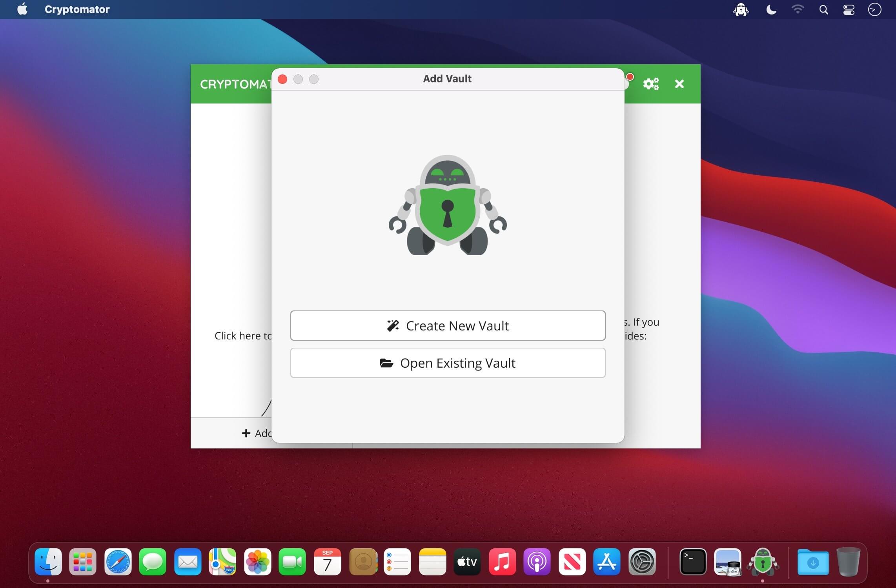Open Podcasts from the Dock
This screenshot has height=588, width=896.
click(537, 561)
